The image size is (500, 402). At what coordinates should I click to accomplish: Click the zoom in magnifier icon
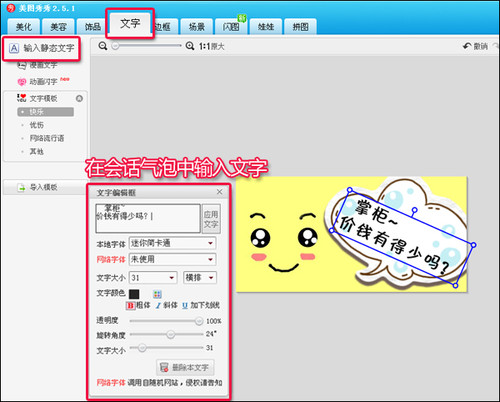[190, 46]
